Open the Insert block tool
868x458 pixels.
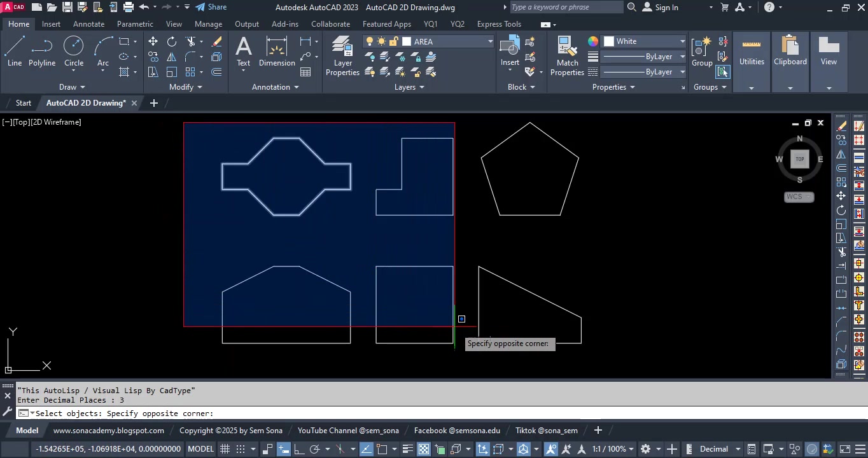coord(510,52)
